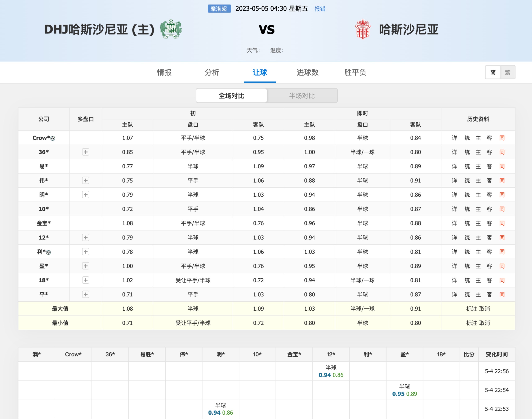Click company name 金宝* in the table

pyautogui.click(x=44, y=223)
